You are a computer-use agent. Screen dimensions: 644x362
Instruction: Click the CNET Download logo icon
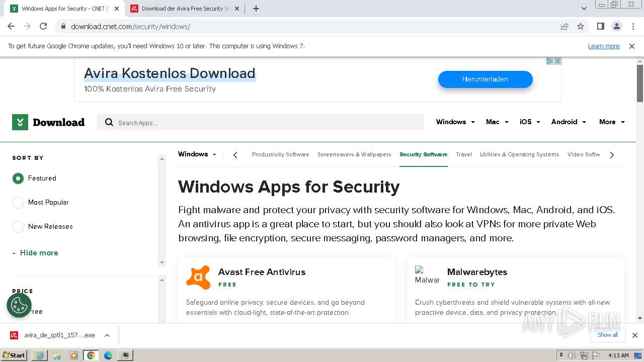click(x=20, y=122)
